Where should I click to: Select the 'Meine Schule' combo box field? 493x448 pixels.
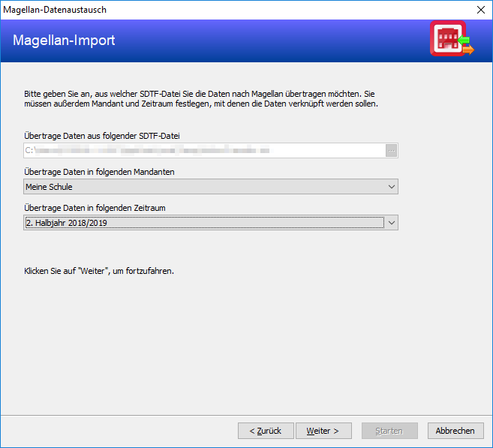pos(211,187)
